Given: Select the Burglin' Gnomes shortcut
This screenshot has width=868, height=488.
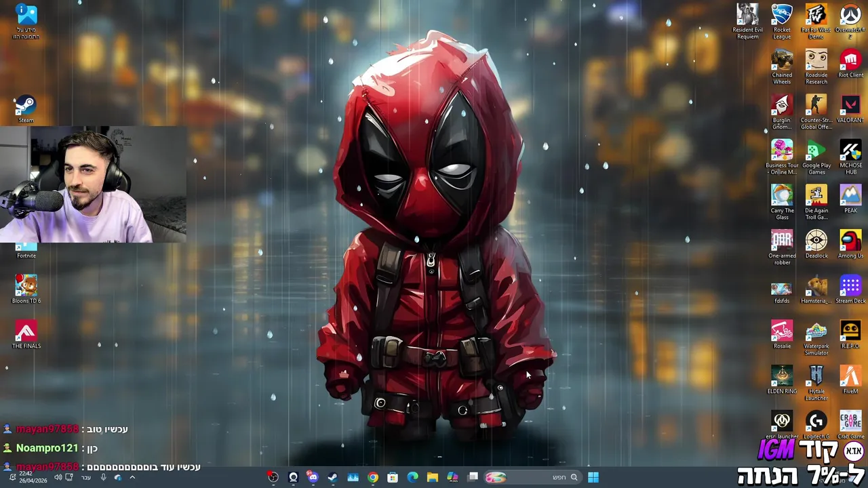Looking at the screenshot, I should (782, 113).
